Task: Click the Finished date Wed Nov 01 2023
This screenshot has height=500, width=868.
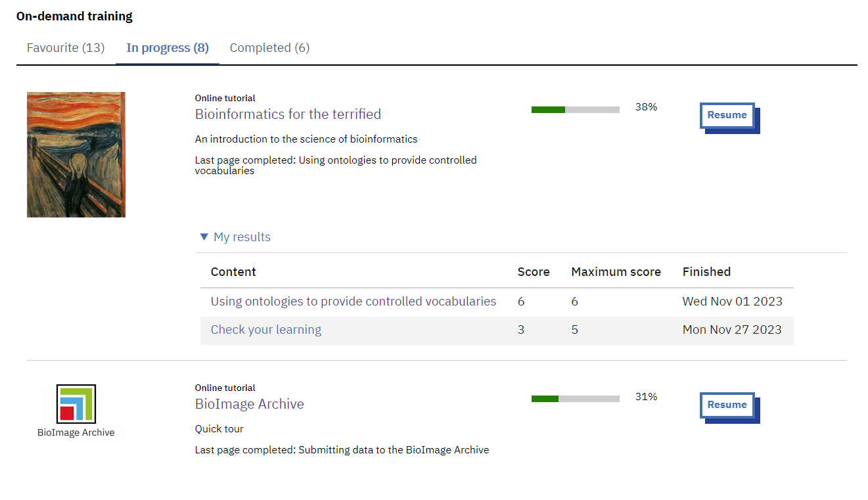Action: coord(732,301)
